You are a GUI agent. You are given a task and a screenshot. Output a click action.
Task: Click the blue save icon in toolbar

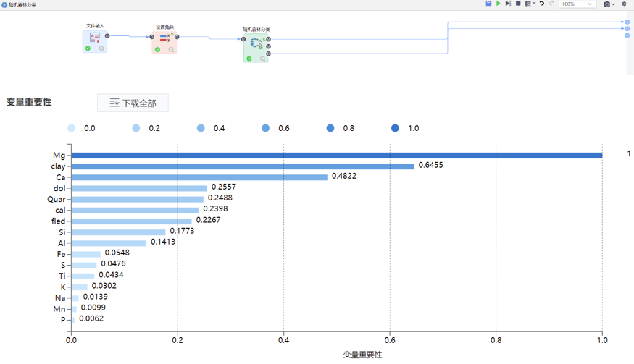tap(488, 4)
